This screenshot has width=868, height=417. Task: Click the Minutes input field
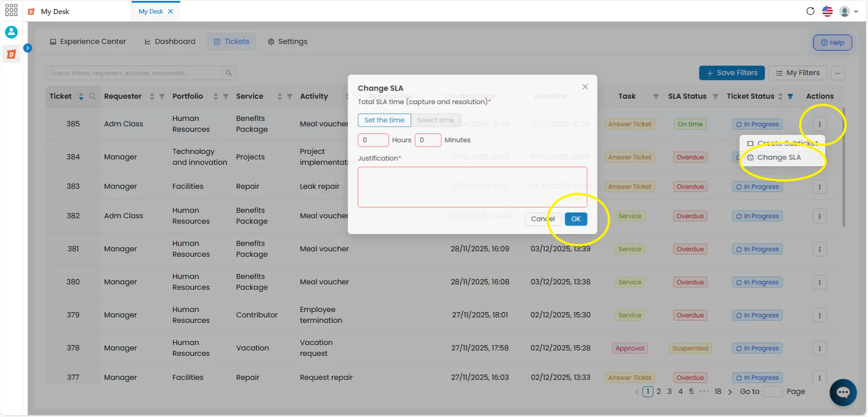click(428, 140)
